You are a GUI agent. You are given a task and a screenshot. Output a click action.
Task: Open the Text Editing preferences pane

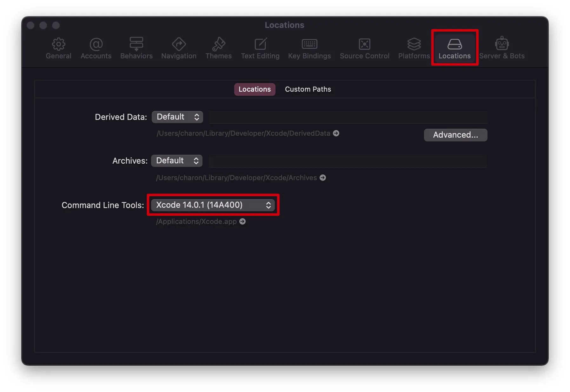(260, 48)
